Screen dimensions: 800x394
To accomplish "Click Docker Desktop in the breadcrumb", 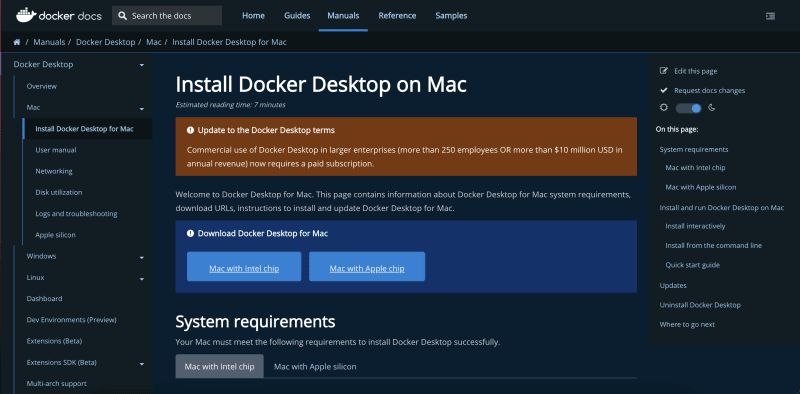I will click(x=106, y=42).
